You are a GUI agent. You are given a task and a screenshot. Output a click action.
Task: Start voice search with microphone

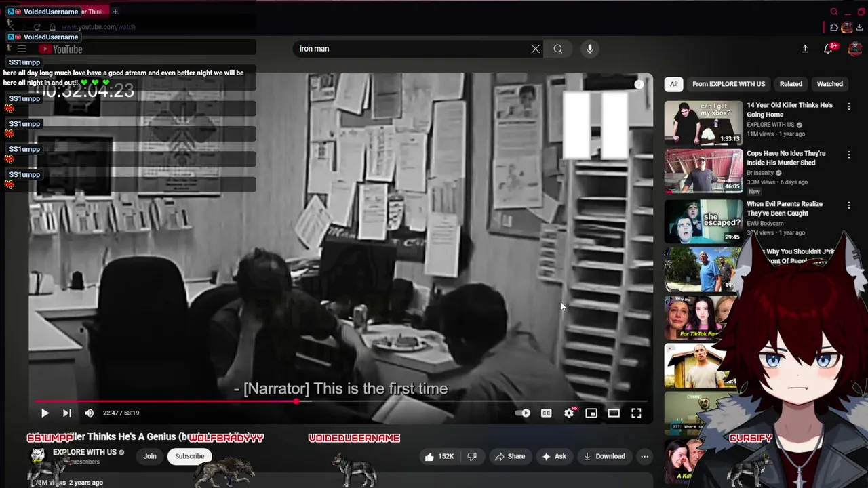[x=590, y=49]
